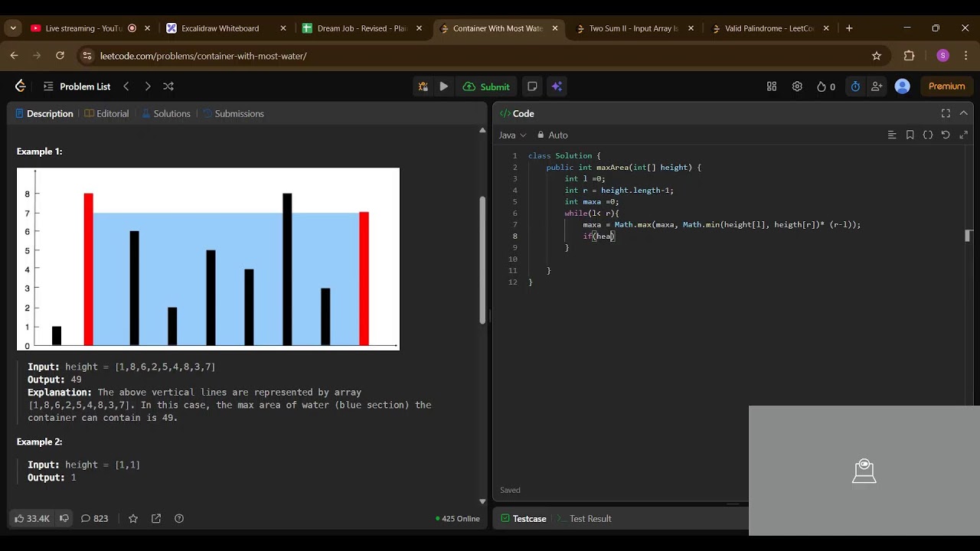This screenshot has height=551, width=980.
Task: Switch to Two Sum II browser tab
Action: tap(633, 28)
